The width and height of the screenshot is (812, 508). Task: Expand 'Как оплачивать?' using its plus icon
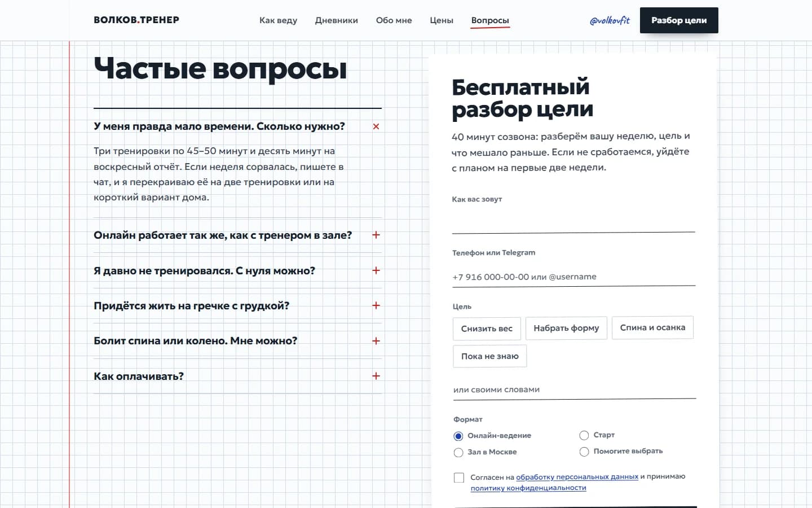376,376
